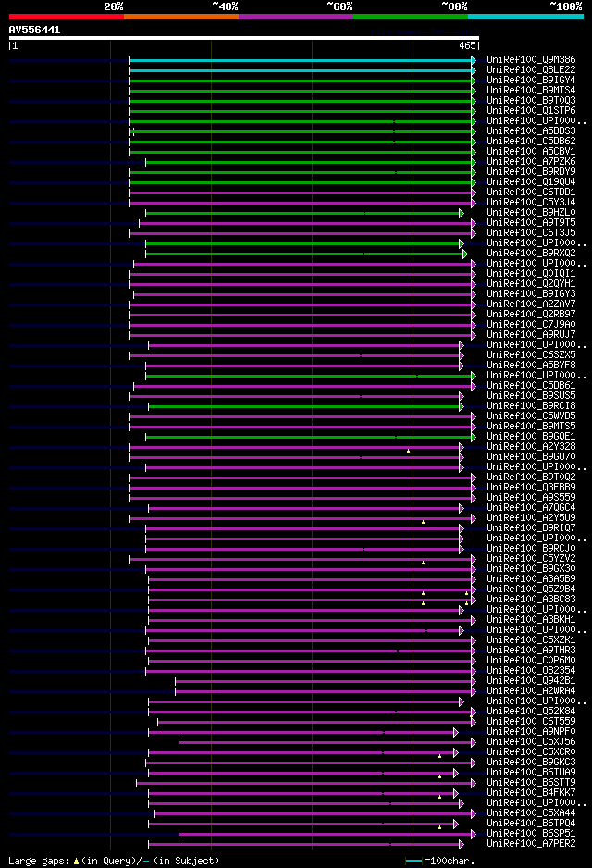Click the UniRef100_Q1STP6 label

(x=531, y=111)
